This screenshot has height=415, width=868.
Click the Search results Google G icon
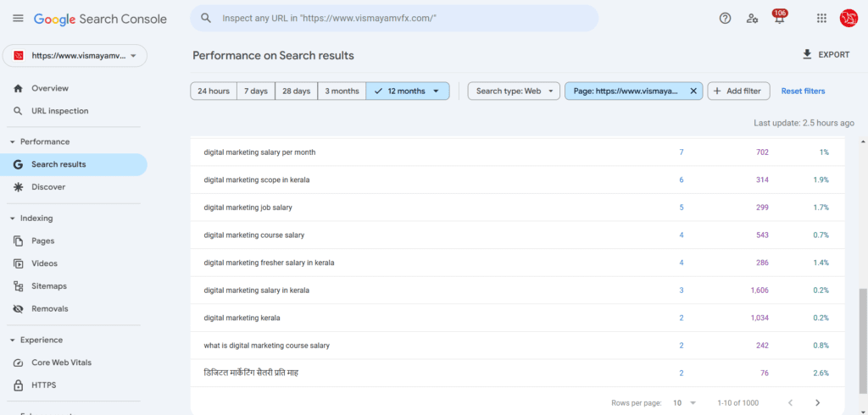click(x=19, y=164)
